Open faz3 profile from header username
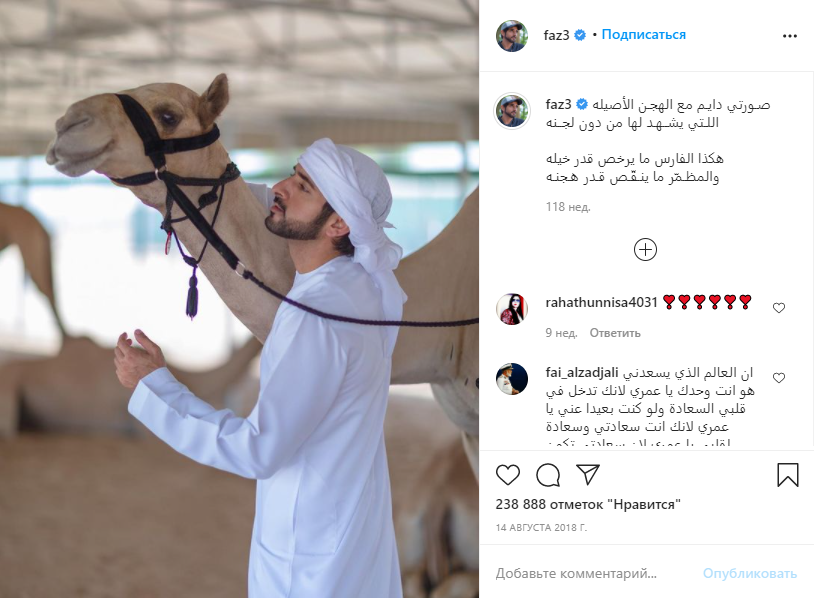The height and width of the screenshot is (598, 814). pos(557,35)
